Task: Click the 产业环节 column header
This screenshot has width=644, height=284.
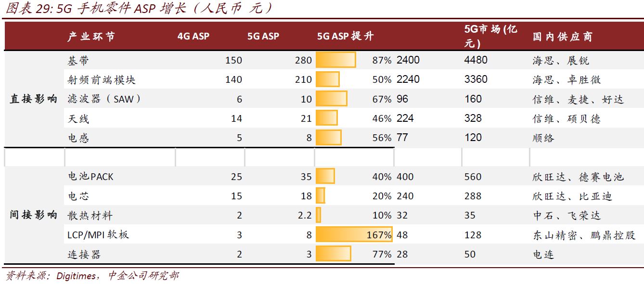Action: point(91,36)
